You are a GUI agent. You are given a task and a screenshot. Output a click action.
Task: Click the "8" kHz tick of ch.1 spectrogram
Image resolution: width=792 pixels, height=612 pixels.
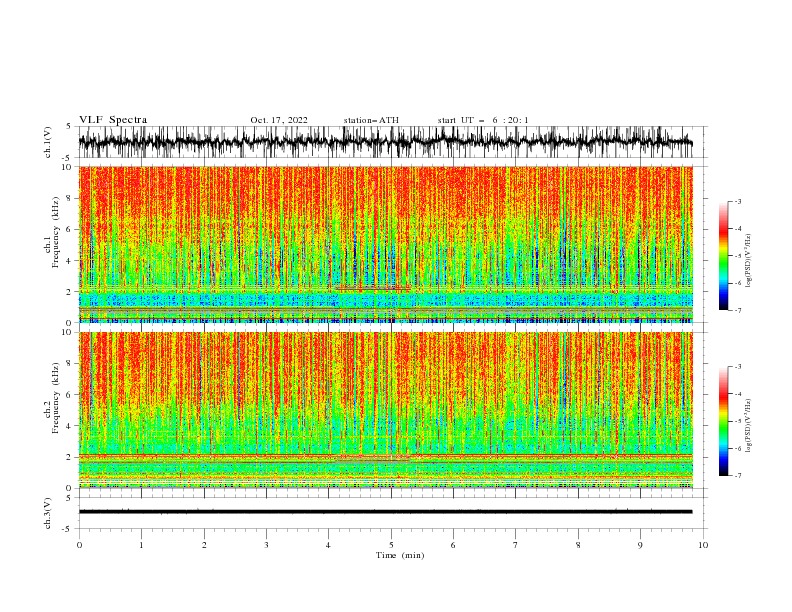point(70,198)
